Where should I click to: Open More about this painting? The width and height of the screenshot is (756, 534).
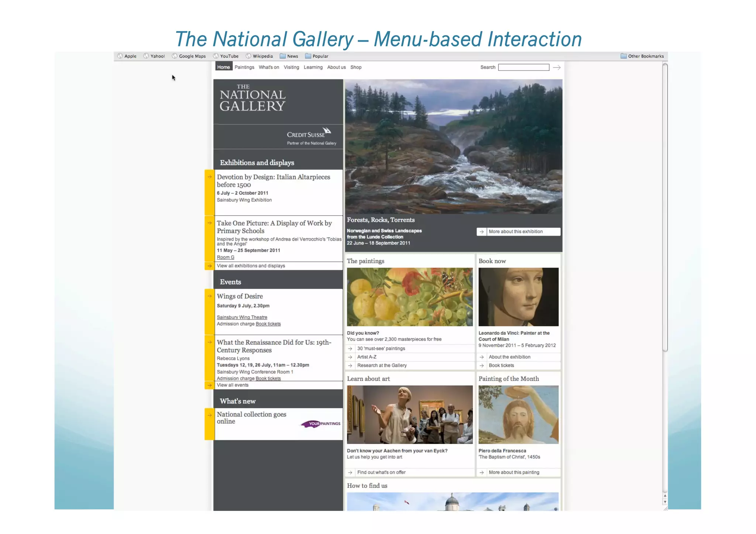pos(514,472)
